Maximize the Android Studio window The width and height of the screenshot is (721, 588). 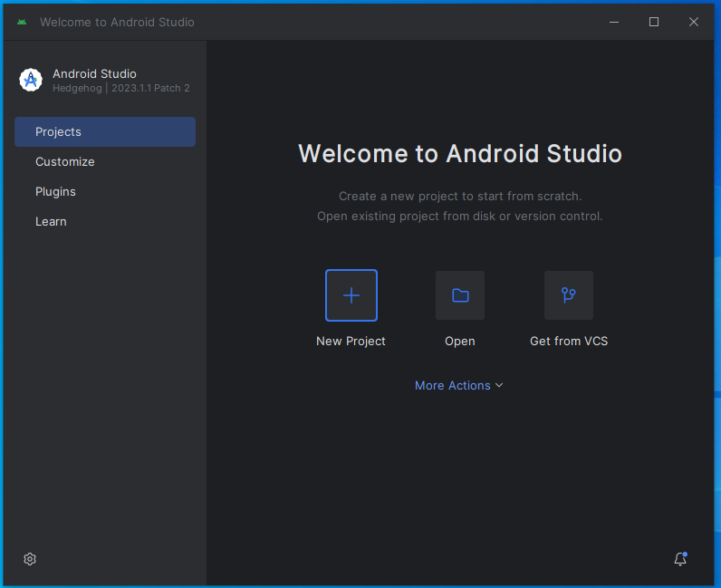[654, 22]
